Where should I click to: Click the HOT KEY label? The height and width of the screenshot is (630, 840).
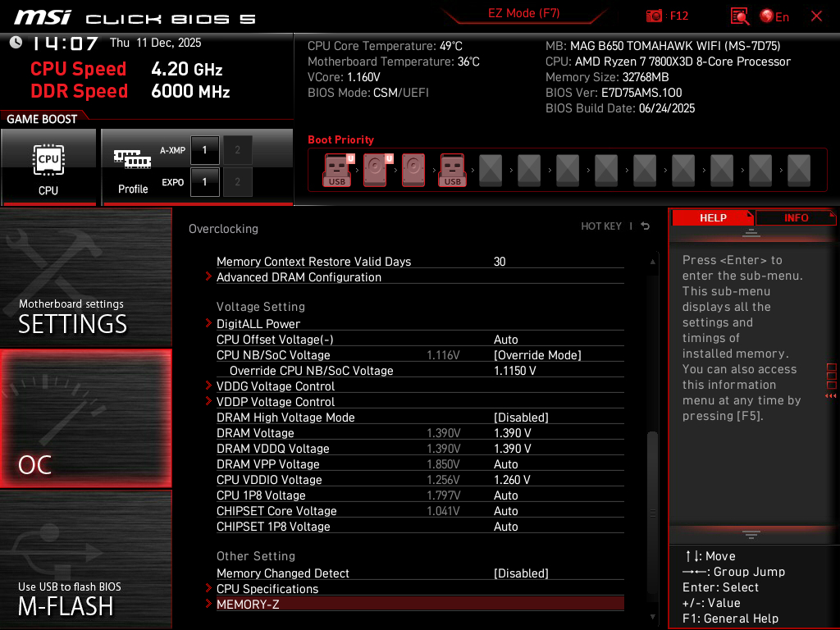601,226
